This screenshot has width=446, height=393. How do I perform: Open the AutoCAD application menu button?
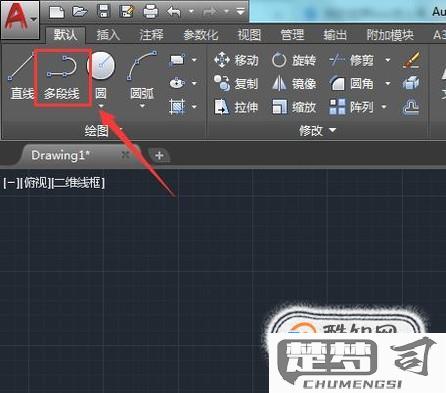20,19
